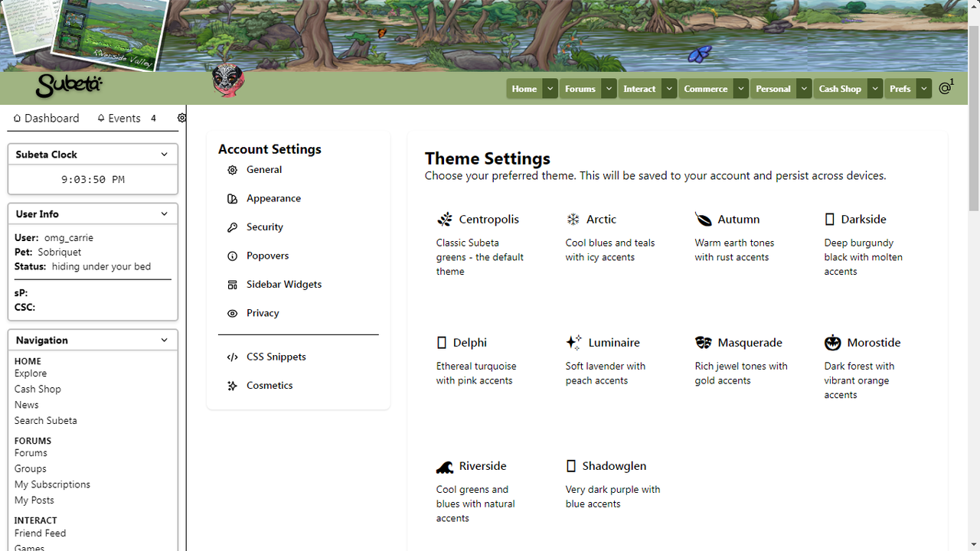
Task: Click the Masquerade masks icon
Action: click(x=703, y=343)
